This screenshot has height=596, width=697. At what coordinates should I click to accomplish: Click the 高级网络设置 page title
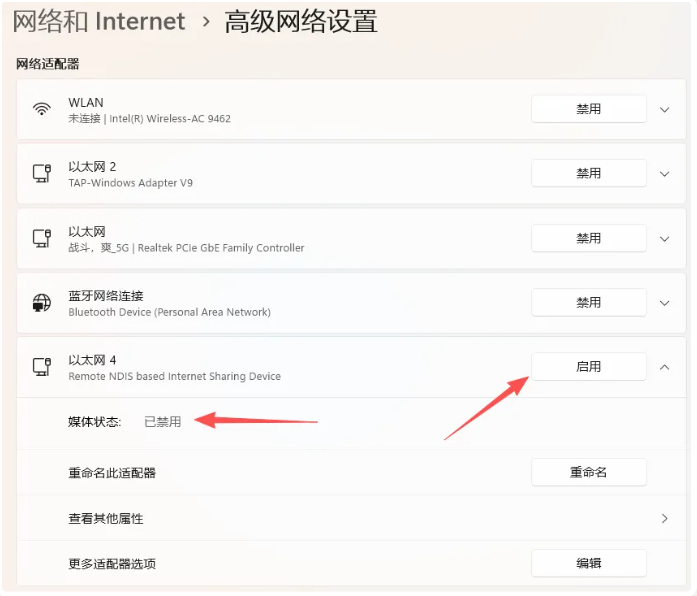[301, 21]
